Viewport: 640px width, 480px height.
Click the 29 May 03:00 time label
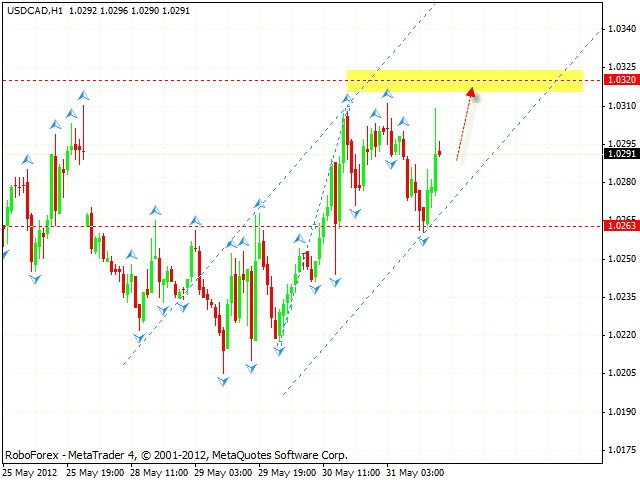pos(225,472)
